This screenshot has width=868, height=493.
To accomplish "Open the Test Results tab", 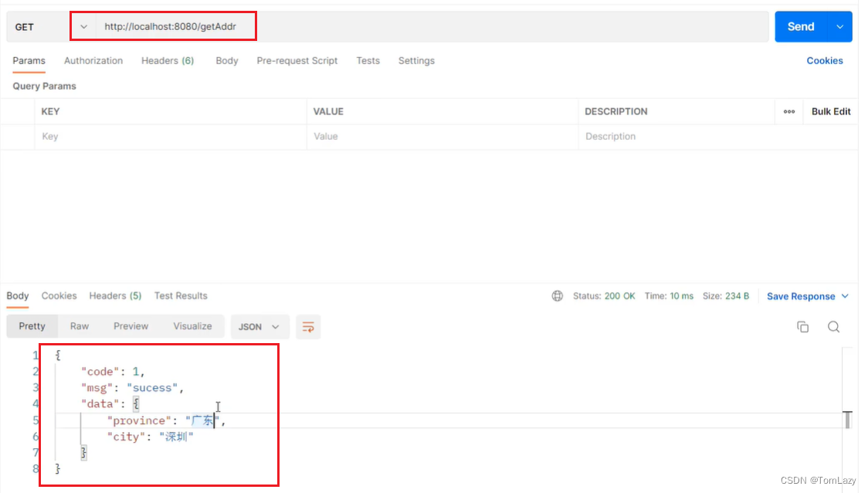I will coord(181,295).
